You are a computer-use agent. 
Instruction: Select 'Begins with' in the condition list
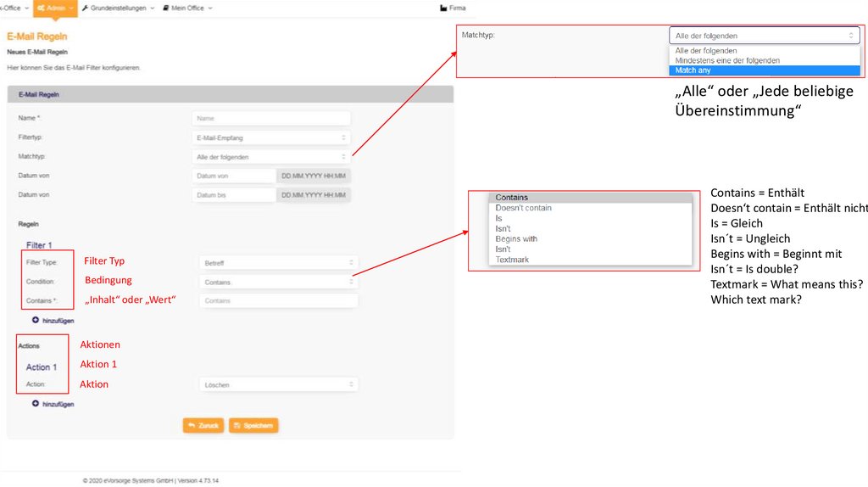[x=516, y=239]
